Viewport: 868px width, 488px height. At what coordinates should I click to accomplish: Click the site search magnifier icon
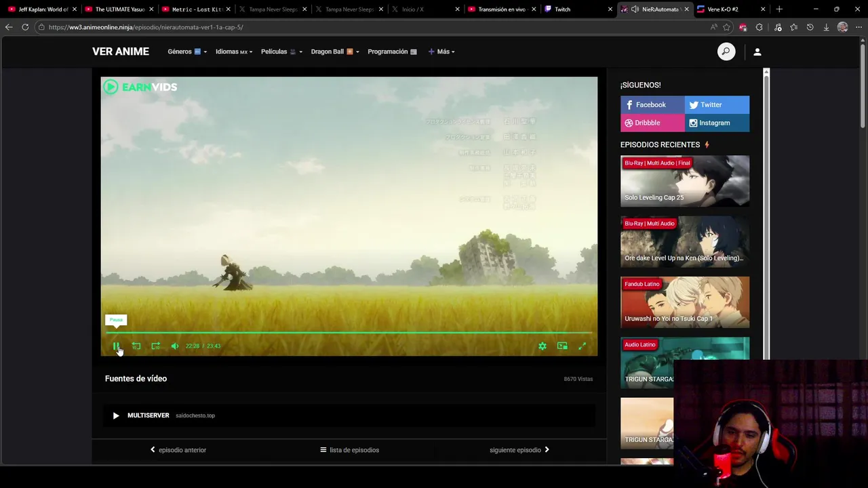tap(726, 52)
